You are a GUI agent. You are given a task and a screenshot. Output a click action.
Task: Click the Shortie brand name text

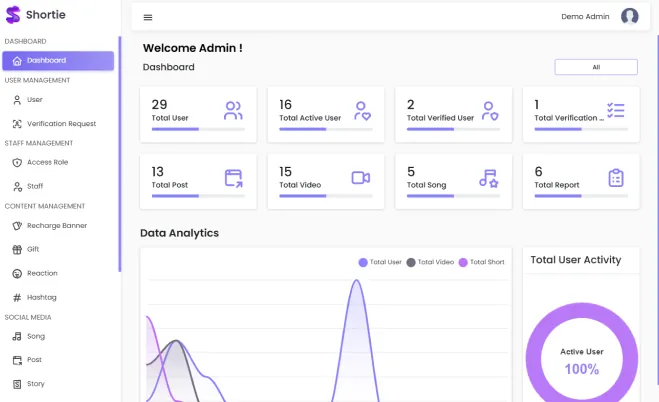[x=46, y=15]
